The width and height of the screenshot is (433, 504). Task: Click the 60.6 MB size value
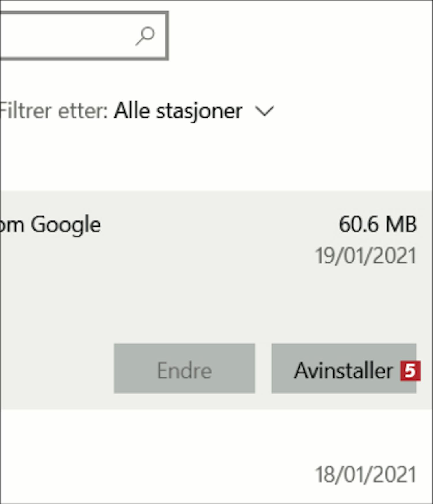tap(378, 224)
